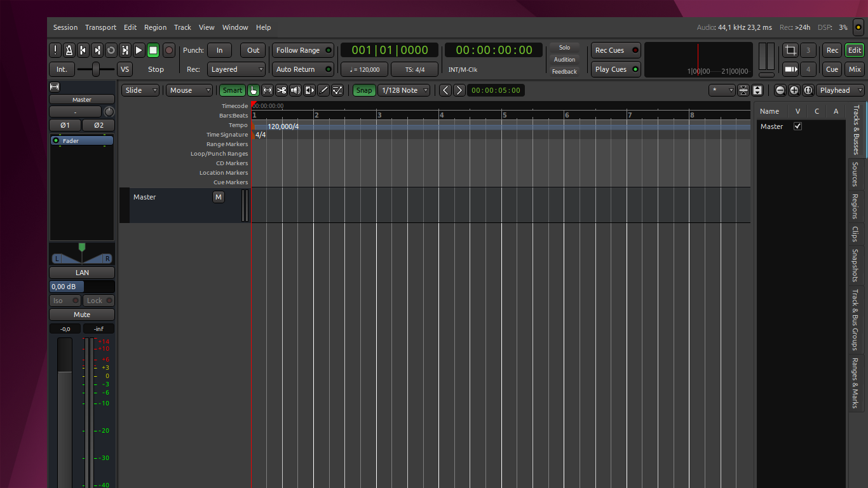
Task: Uncheck the Master visibility checkbox
Action: point(798,126)
